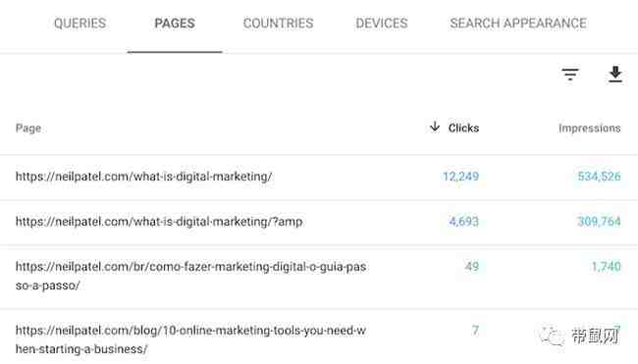Select the Pages tab
Viewport: 638px width, 364px height.
[175, 24]
